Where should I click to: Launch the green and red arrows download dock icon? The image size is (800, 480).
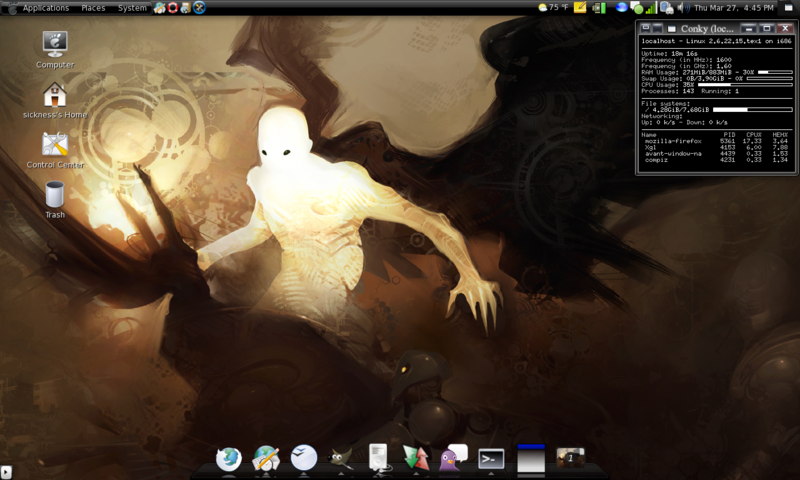(x=415, y=458)
